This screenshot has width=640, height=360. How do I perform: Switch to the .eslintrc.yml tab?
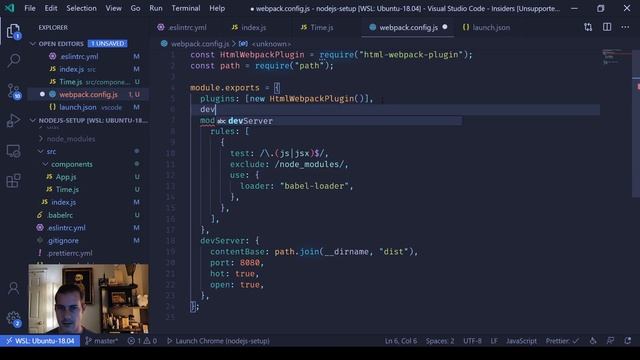coord(182,27)
